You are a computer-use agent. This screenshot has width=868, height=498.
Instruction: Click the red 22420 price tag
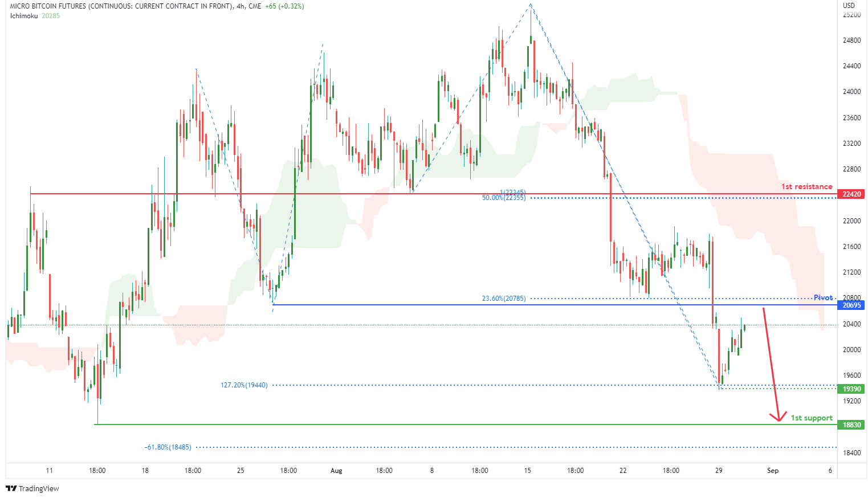pos(852,194)
